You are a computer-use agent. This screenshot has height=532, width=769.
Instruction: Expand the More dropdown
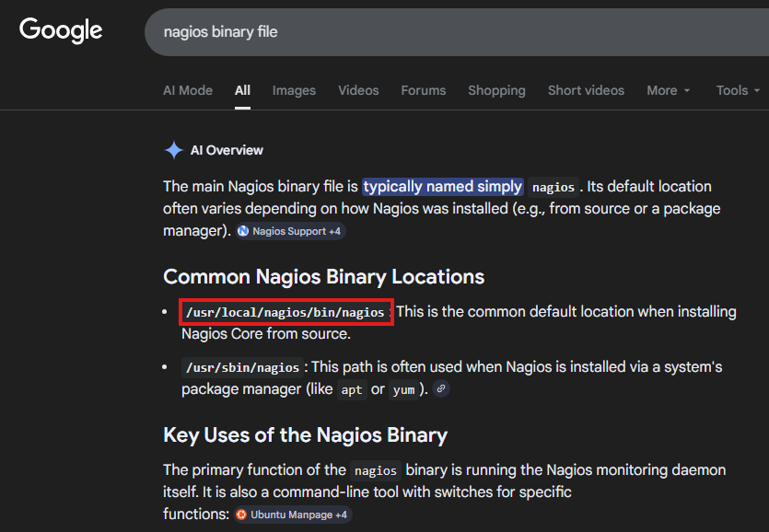(x=668, y=90)
